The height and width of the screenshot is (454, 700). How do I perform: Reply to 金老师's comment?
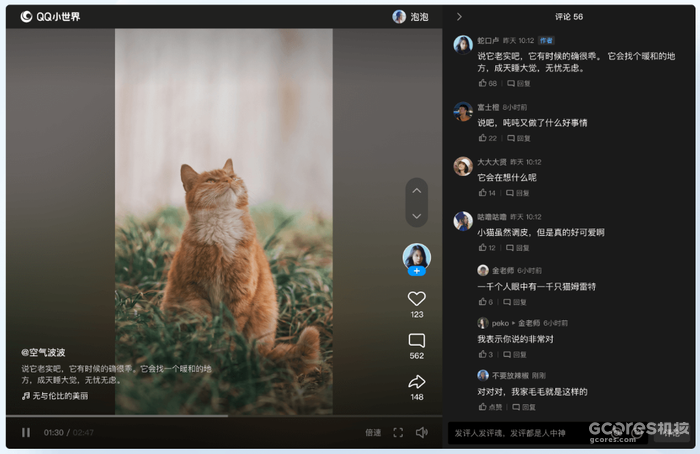(515, 302)
